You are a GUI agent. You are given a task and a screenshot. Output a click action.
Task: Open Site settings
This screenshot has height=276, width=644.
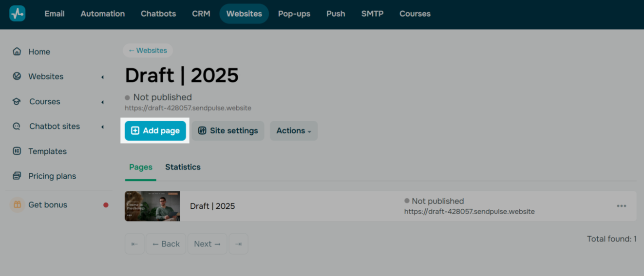click(x=228, y=131)
